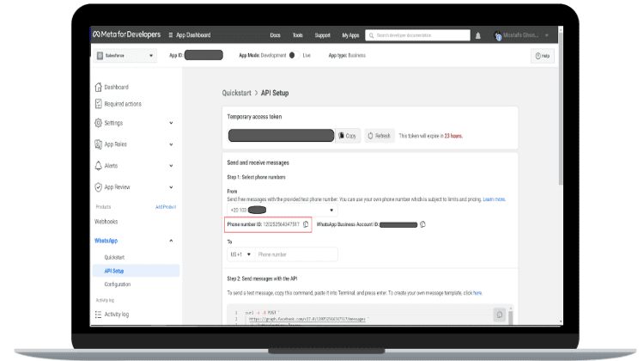Open Webhooks in the sidebar
The width and height of the screenshot is (644, 361).
(106, 222)
